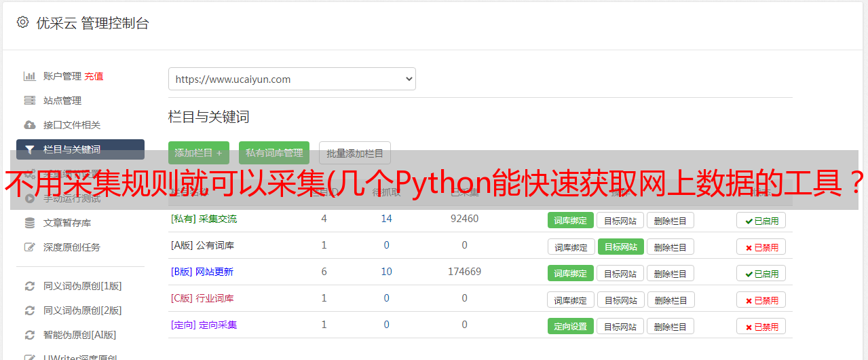Click the 添加栏目 + button
This screenshot has width=868, height=360.
(x=199, y=153)
